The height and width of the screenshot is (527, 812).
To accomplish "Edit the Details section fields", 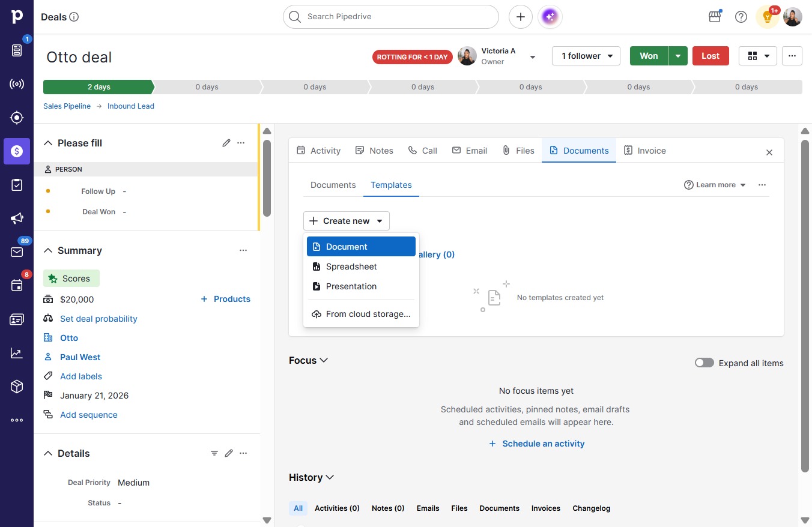I will (x=229, y=453).
